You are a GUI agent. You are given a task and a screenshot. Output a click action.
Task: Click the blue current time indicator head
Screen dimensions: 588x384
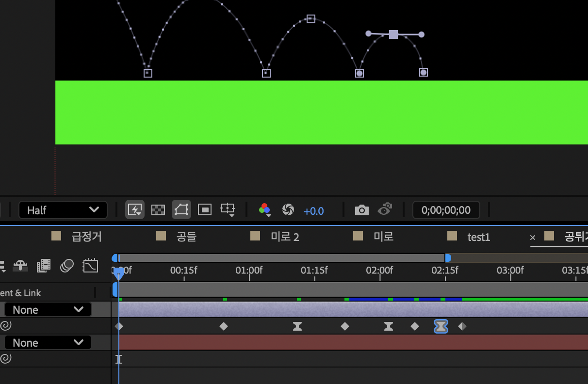click(x=118, y=273)
